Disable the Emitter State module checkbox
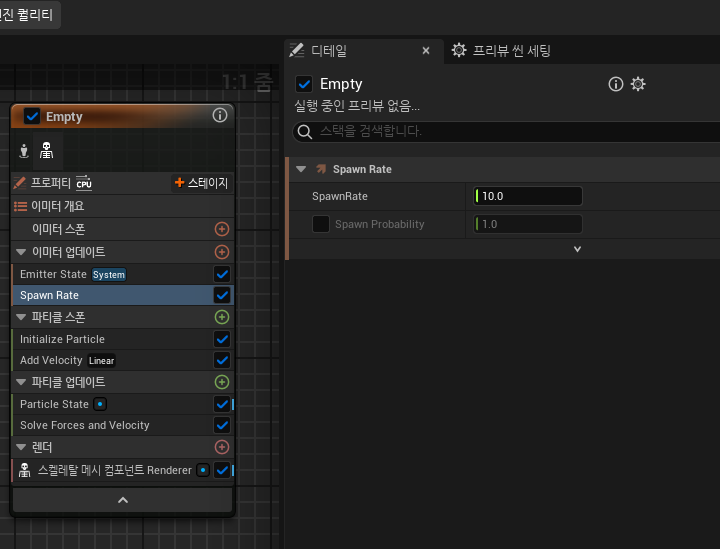This screenshot has height=549, width=720. tap(222, 274)
